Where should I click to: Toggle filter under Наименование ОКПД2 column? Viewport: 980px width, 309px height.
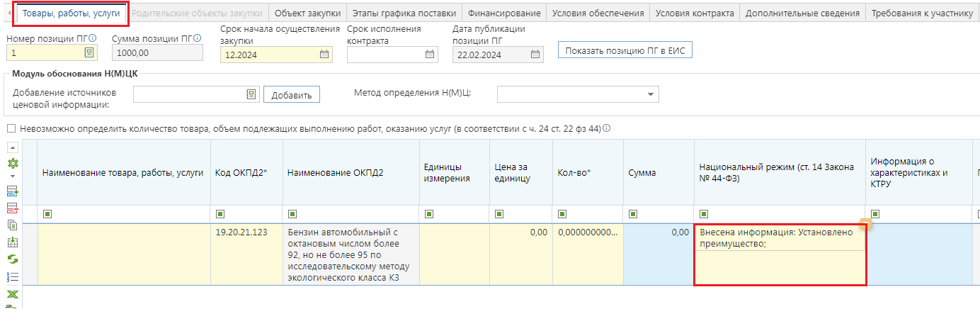[x=292, y=213]
